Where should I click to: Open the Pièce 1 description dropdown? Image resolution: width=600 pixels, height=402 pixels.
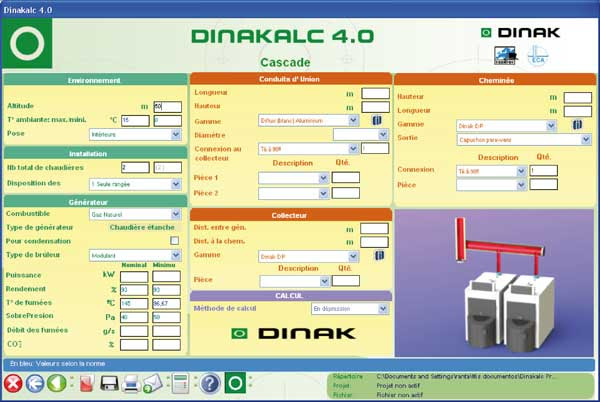click(x=293, y=178)
